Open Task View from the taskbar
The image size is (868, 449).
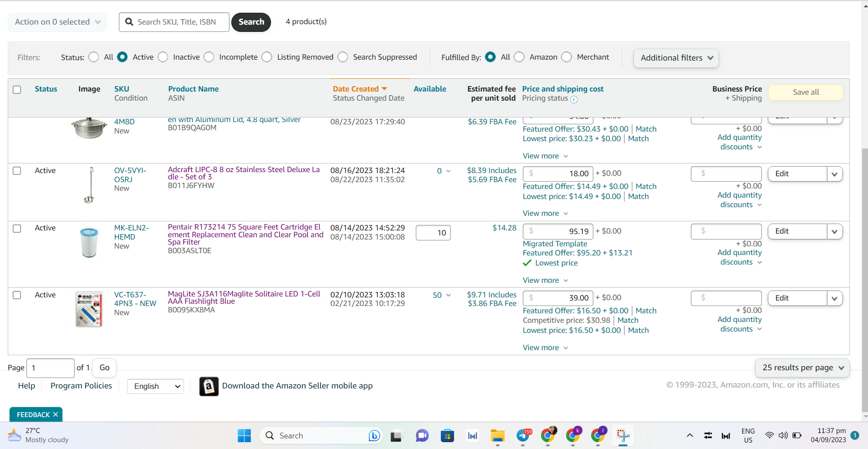(x=397, y=436)
